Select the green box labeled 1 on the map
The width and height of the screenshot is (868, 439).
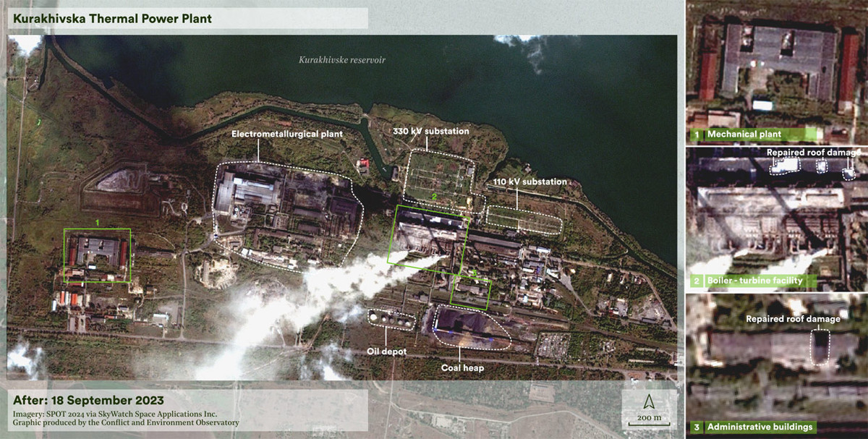98,253
